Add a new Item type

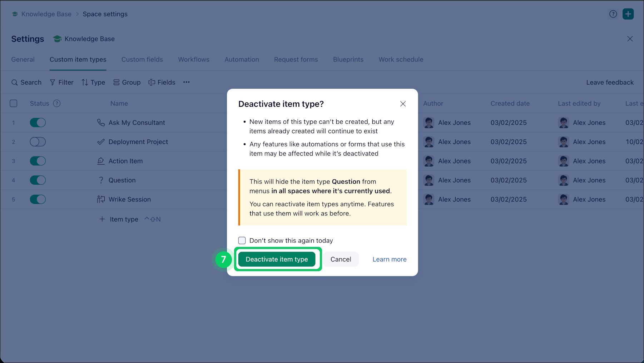pyautogui.click(x=119, y=219)
